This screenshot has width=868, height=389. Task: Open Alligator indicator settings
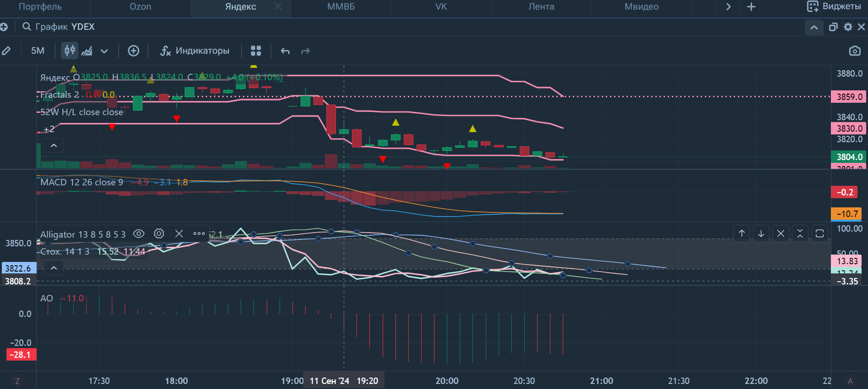[x=159, y=234]
